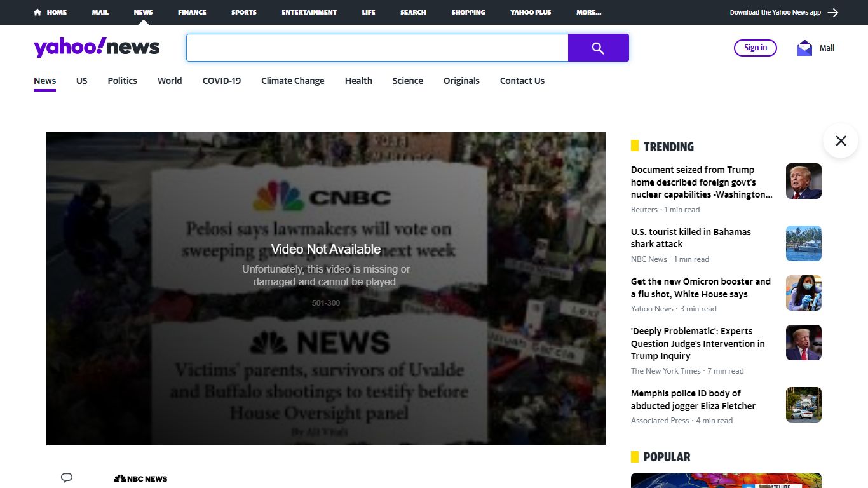Go to Finance in the top bar
This screenshot has width=868, height=488.
pyautogui.click(x=192, y=12)
